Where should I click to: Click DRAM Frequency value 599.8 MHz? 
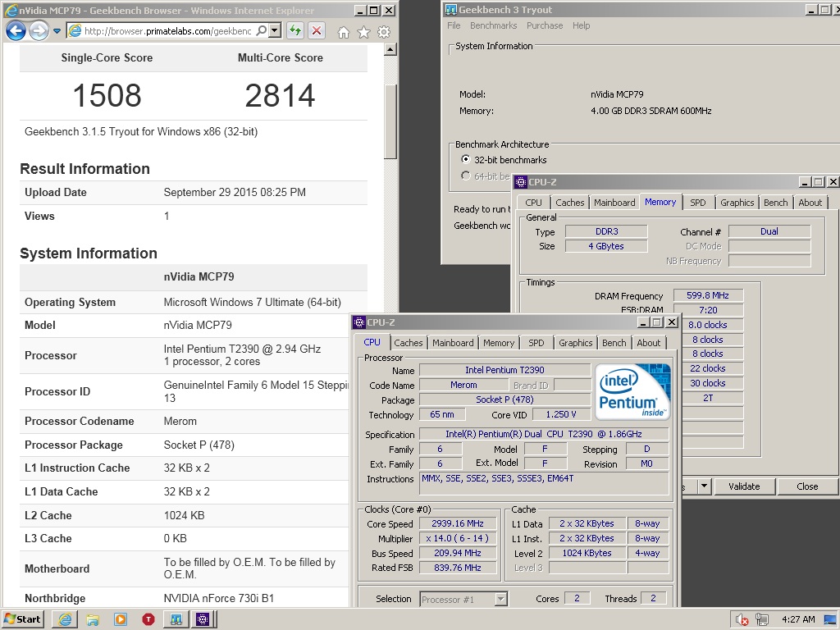coord(708,295)
